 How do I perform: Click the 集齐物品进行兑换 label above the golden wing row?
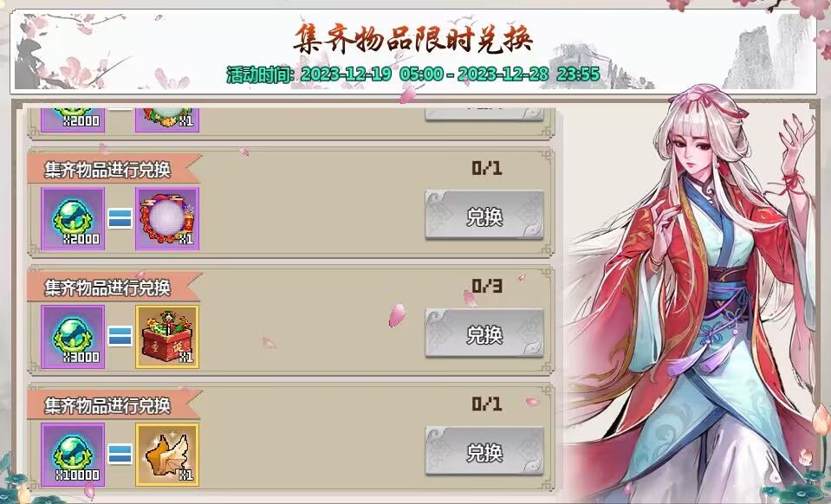click(x=107, y=405)
